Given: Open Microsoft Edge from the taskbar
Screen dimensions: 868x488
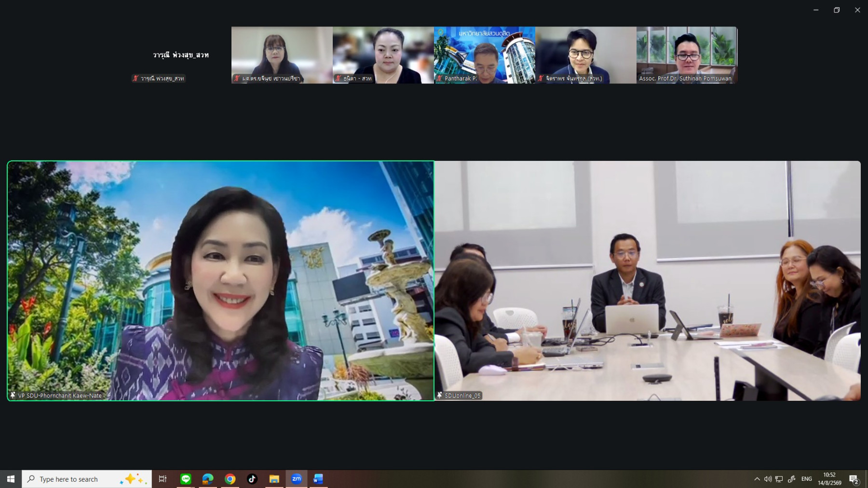Looking at the screenshot, I should pyautogui.click(x=208, y=479).
